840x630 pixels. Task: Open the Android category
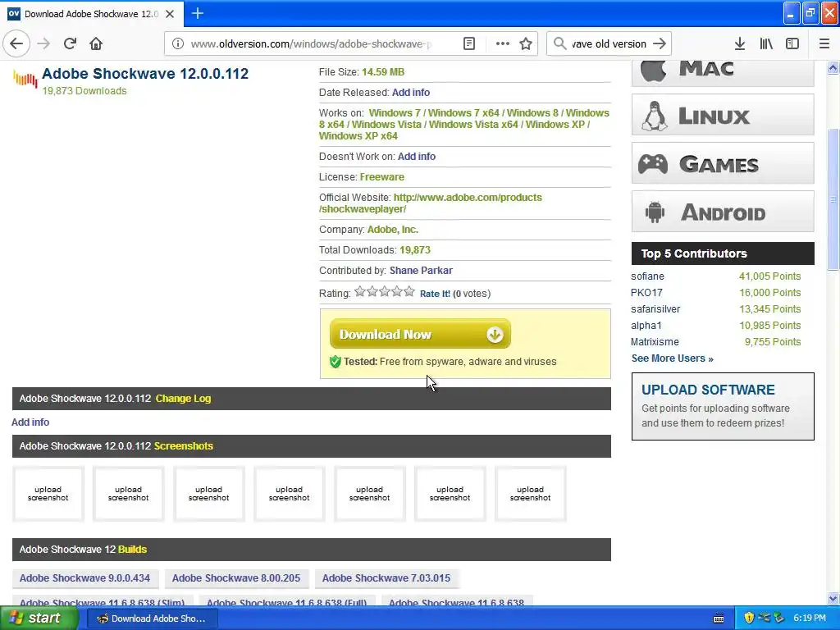723,212
